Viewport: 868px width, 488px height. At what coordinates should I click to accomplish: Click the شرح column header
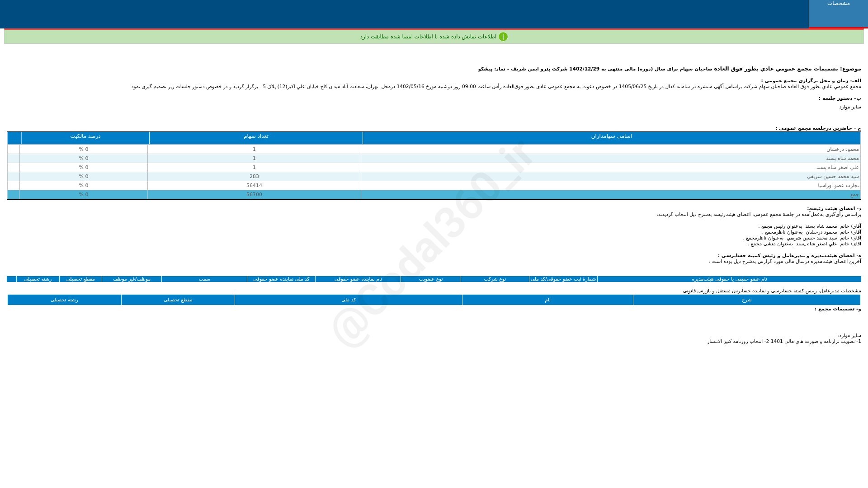[x=746, y=300]
